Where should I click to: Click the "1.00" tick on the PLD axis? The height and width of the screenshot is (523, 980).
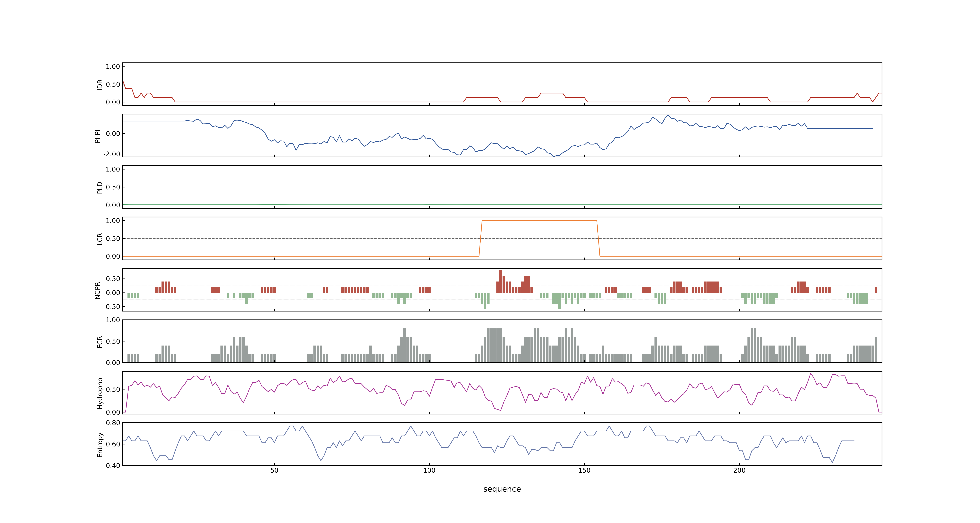113,169
